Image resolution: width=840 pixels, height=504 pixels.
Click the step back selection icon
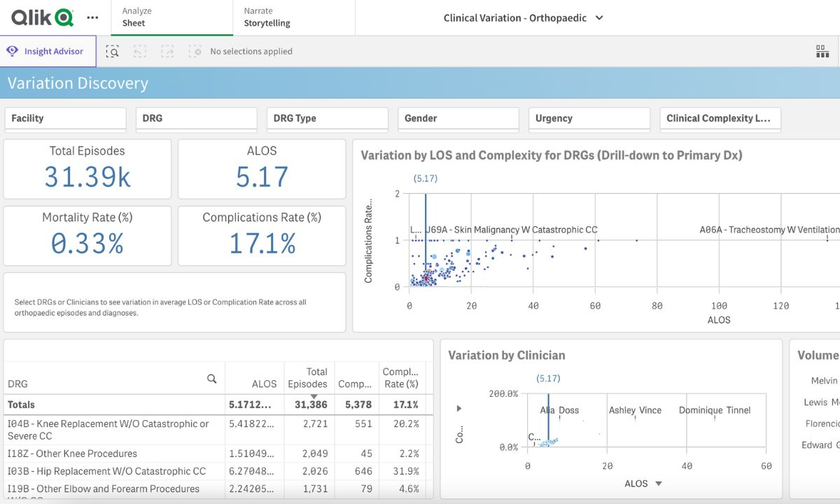pos(140,51)
